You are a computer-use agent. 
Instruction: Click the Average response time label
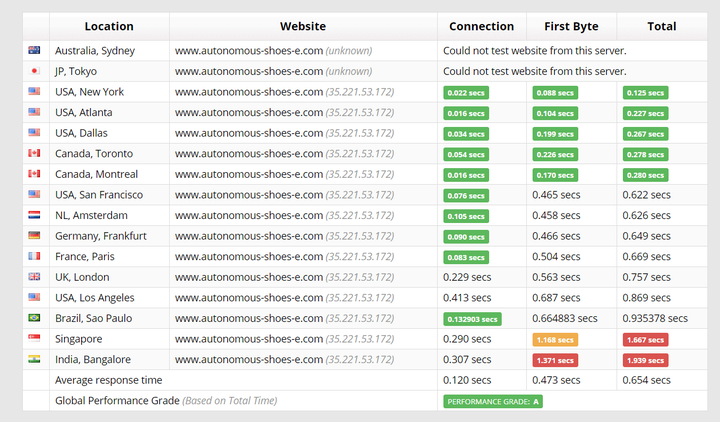[109, 380]
